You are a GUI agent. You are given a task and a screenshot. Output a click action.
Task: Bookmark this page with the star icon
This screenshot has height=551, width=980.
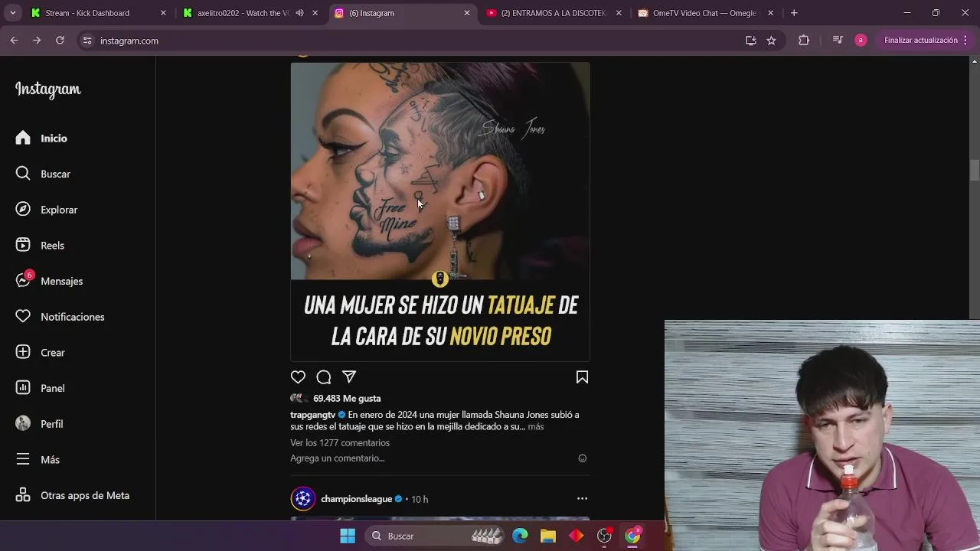point(771,41)
